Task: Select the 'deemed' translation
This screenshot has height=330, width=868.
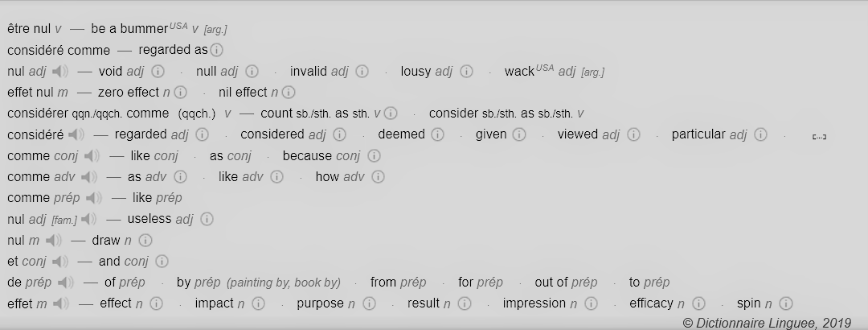Action: click(x=401, y=134)
